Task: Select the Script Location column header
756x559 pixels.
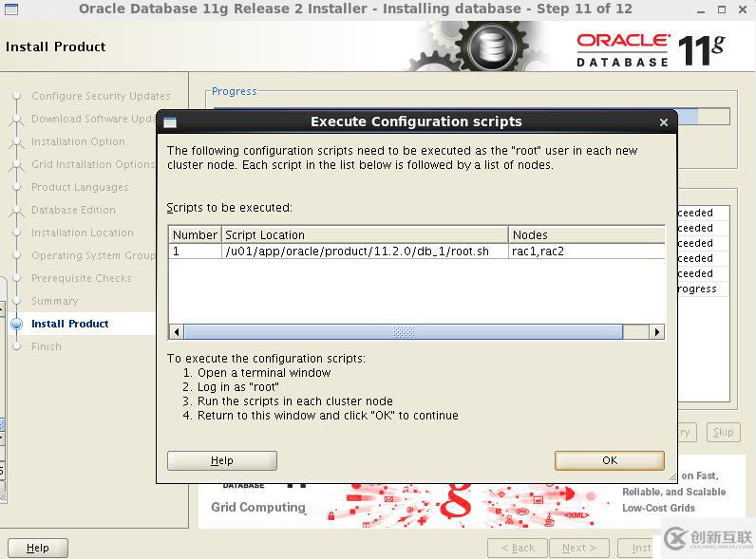Action: 365,234
